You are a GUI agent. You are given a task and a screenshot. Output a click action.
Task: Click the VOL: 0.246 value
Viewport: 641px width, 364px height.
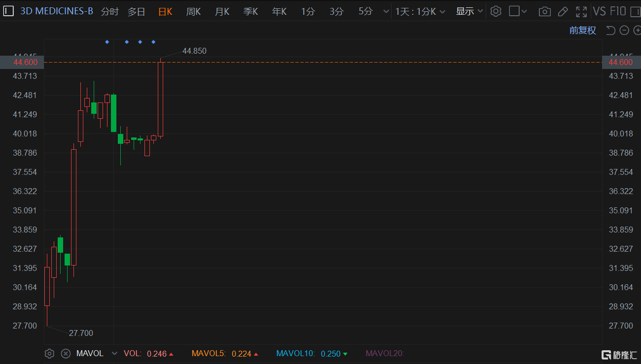point(148,354)
